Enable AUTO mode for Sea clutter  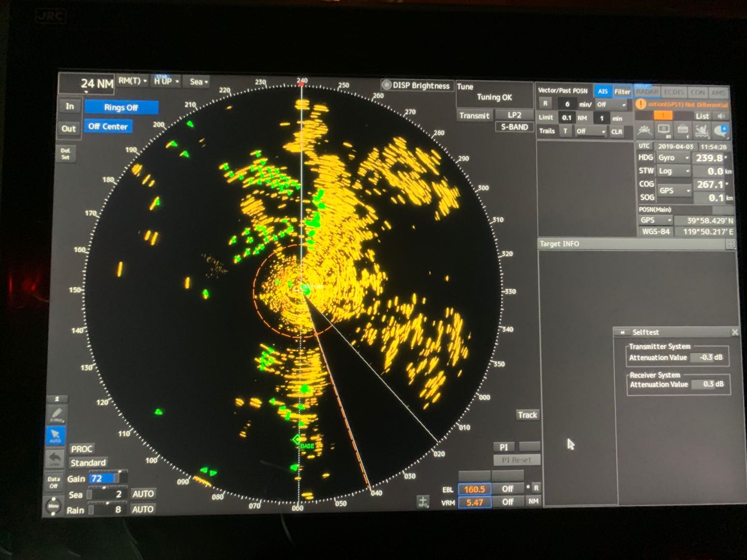tap(143, 494)
